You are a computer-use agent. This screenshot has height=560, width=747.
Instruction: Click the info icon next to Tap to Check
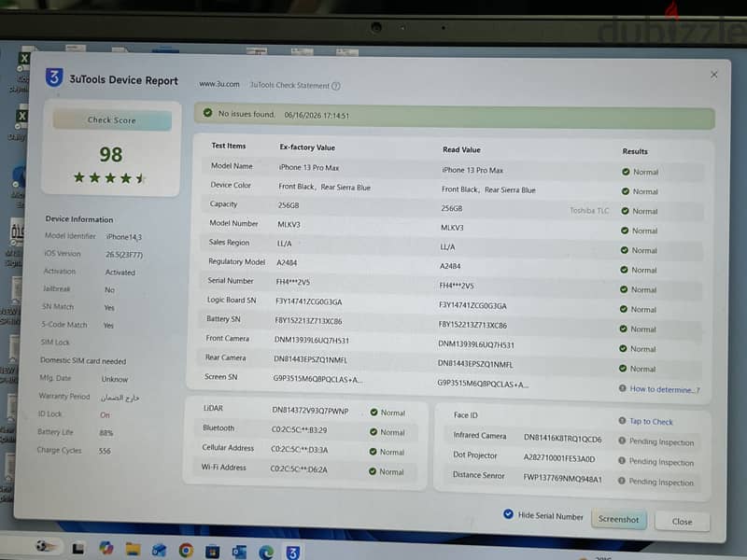click(x=622, y=421)
